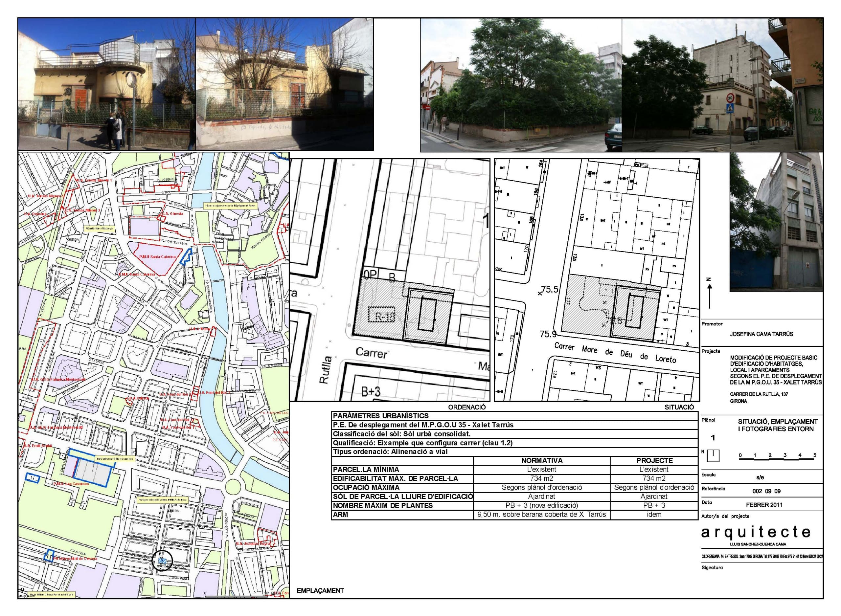
Task: Open the first photo of the yellow chalet
Action: (107, 84)
